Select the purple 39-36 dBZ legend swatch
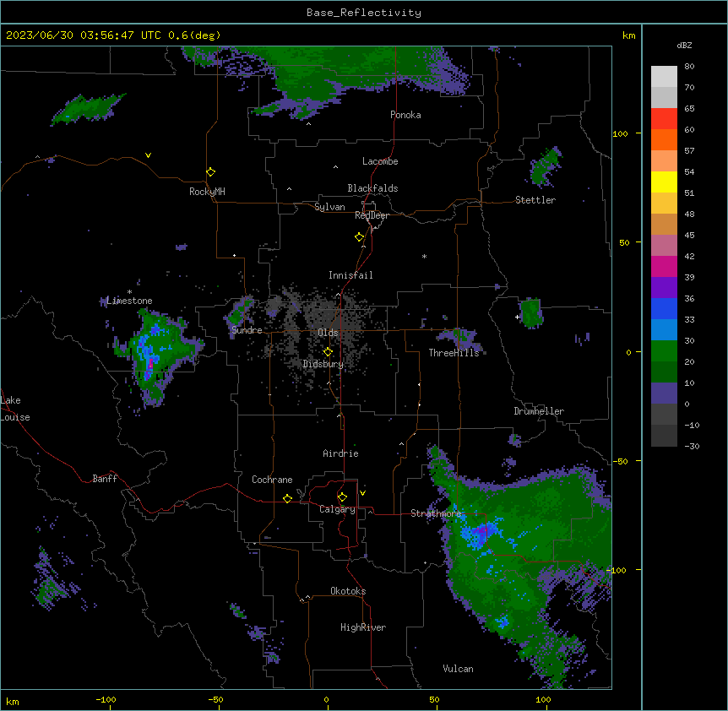Image resolution: width=728 pixels, height=711 pixels. [x=664, y=287]
